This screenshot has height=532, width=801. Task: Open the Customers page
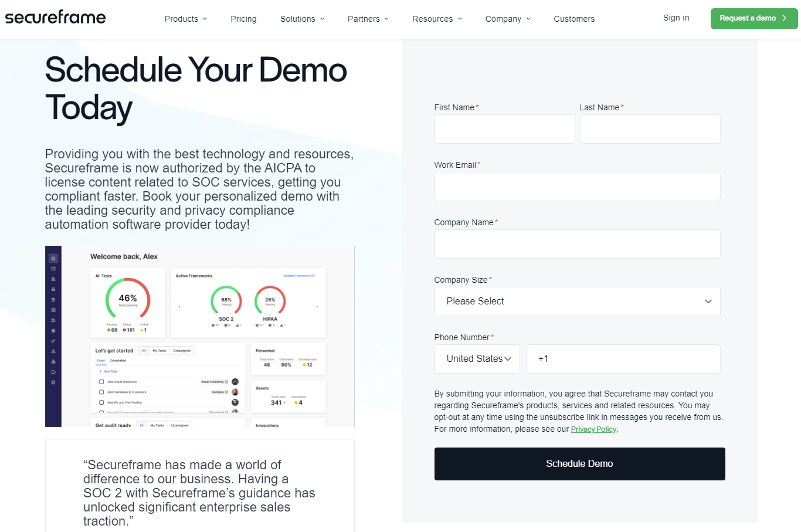point(574,19)
